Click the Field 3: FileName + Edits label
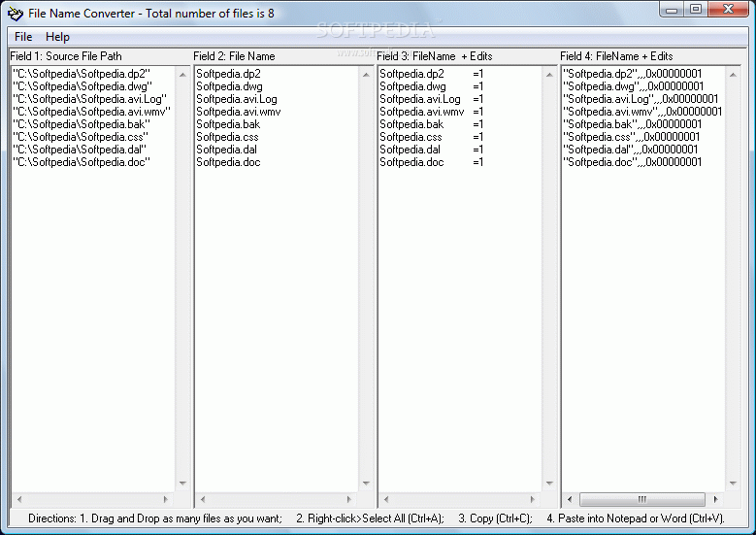This screenshot has width=756, height=535. 435,56
